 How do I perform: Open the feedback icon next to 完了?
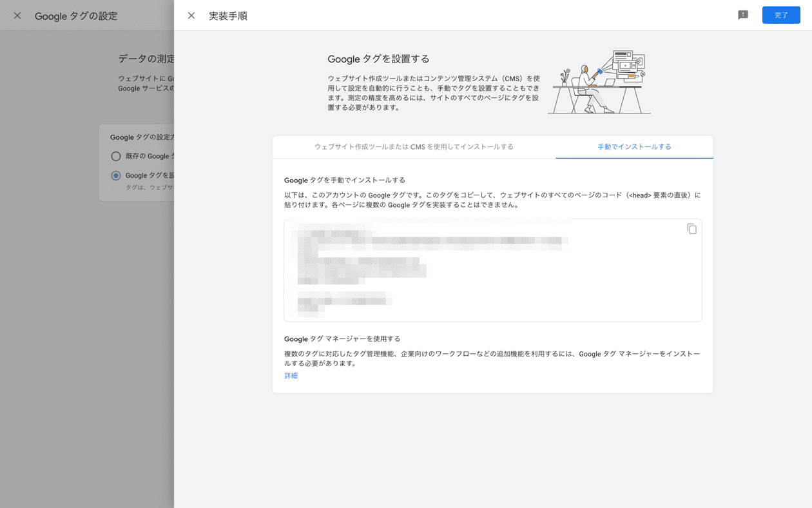coord(743,15)
